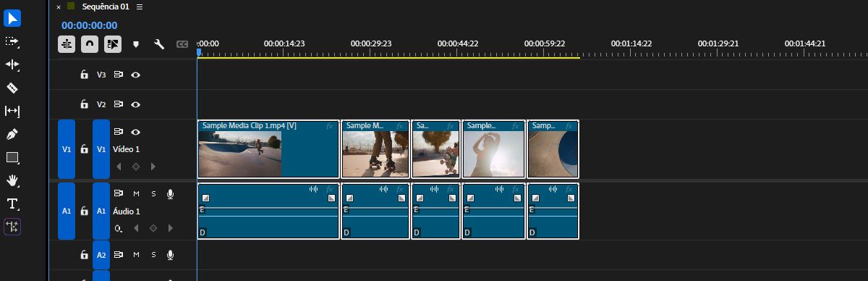Go to previous keyframe on Áudio 1
Screen dimensions: 868x281
coord(135,228)
